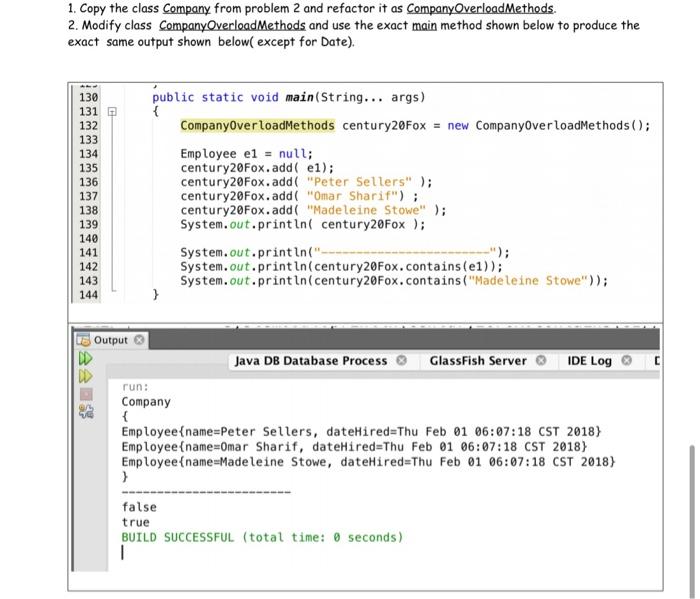
Task: Click the underlined word main in instructions
Action: [424, 25]
